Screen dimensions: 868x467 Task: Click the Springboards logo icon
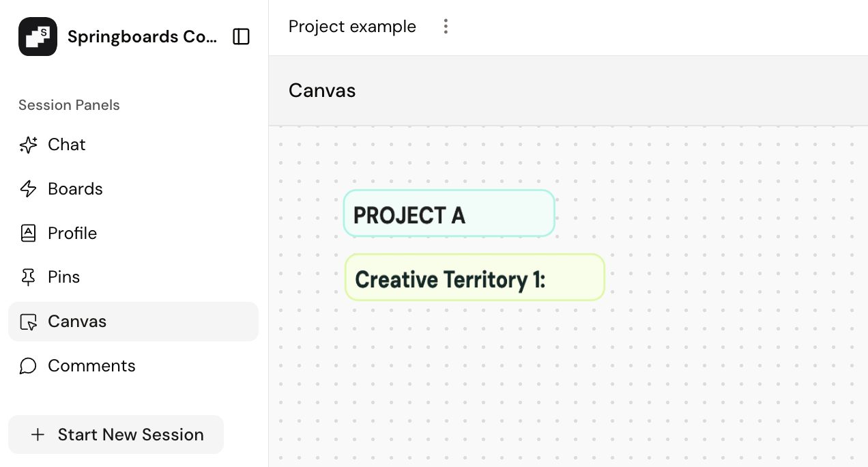(x=38, y=36)
